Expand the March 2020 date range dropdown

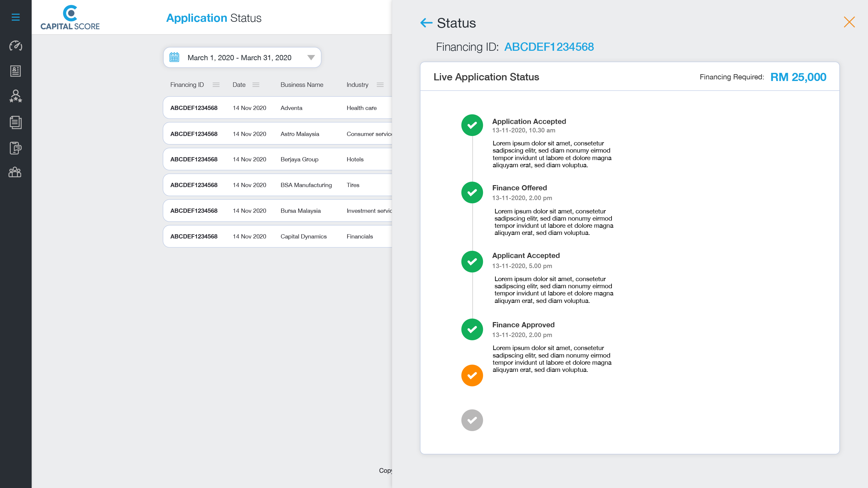coord(311,58)
